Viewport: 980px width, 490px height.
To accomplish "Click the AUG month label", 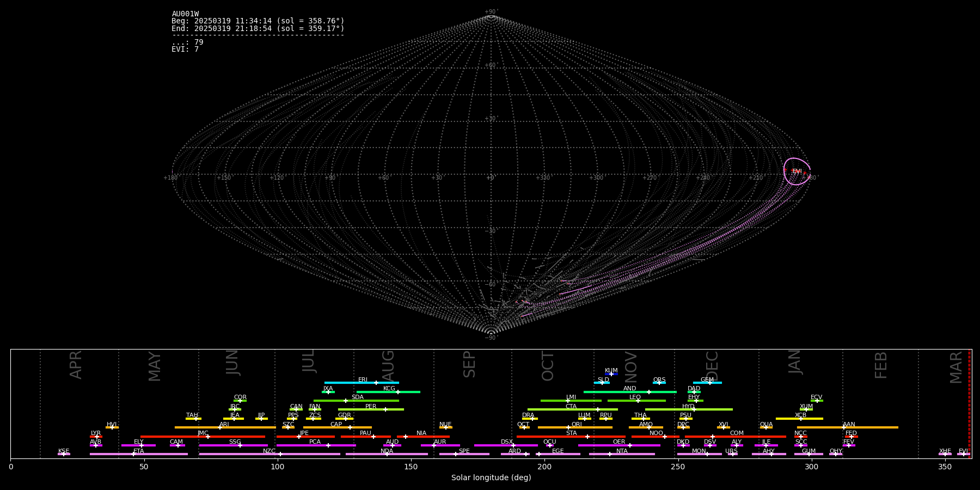I will click(388, 365).
